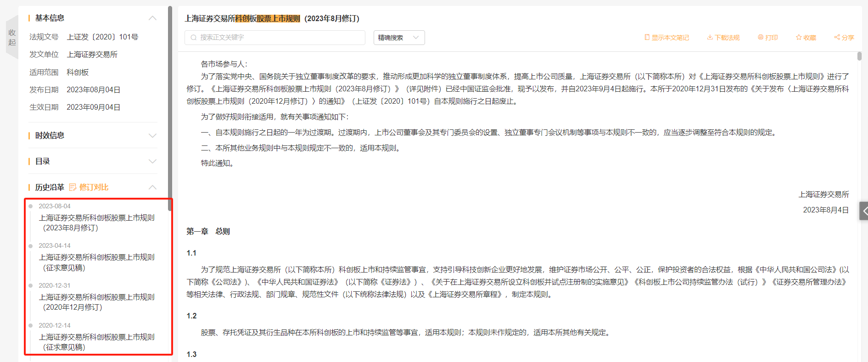Image resolution: width=868 pixels, height=362 pixels.
Task: Click 上海证券交易所 issuing unit value
Action: (92, 55)
